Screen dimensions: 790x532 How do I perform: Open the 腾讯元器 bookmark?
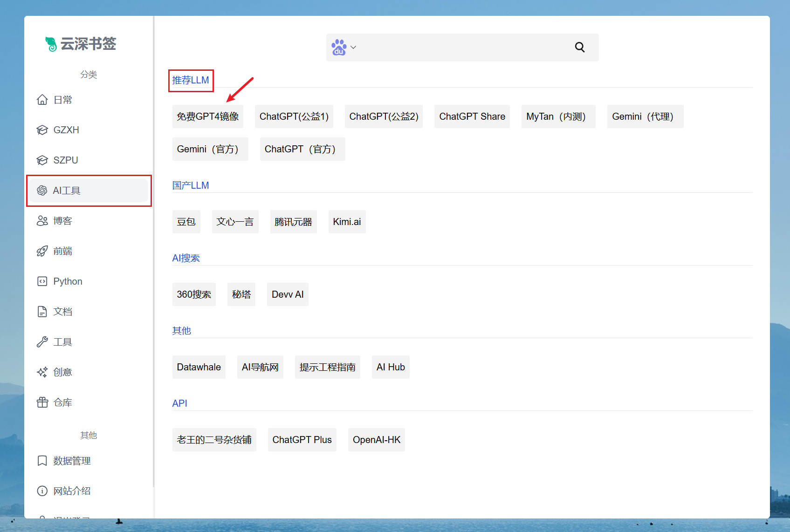click(294, 222)
